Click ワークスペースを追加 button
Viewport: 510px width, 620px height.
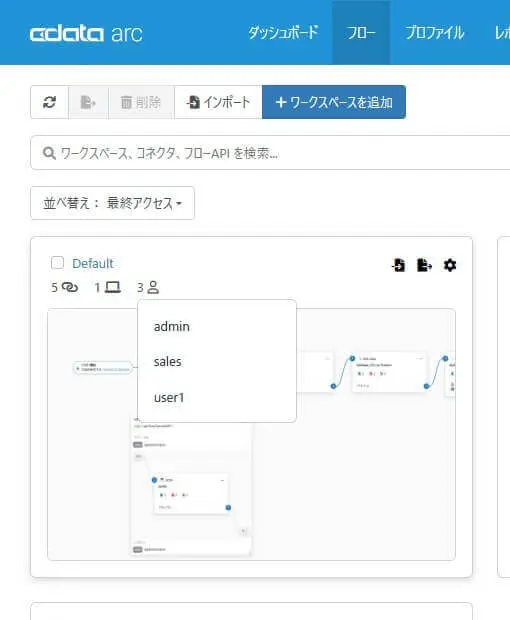coord(334,102)
